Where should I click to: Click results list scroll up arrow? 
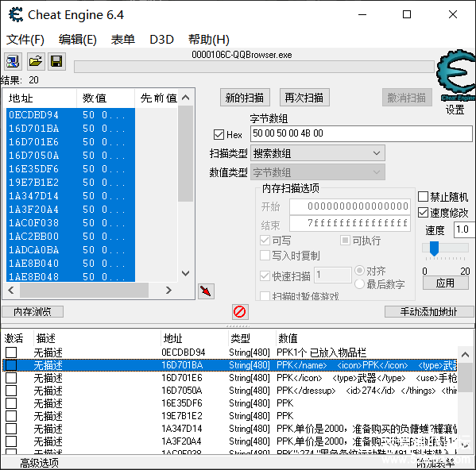(x=185, y=98)
